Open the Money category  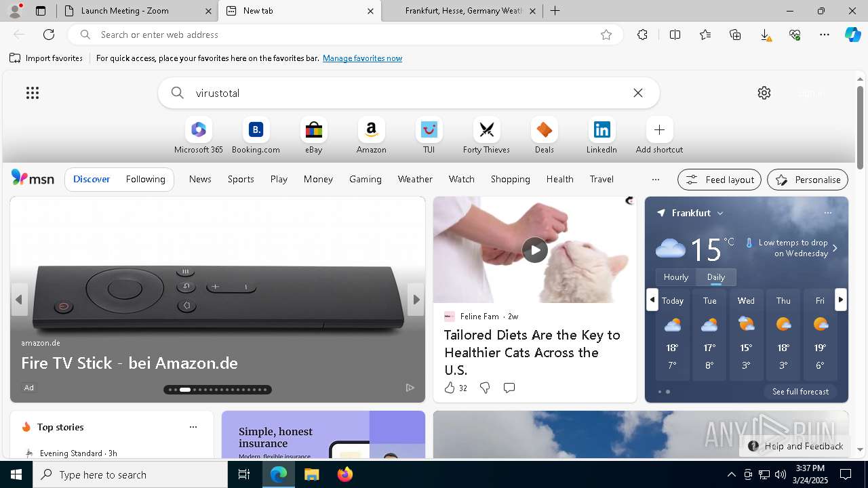(x=318, y=179)
